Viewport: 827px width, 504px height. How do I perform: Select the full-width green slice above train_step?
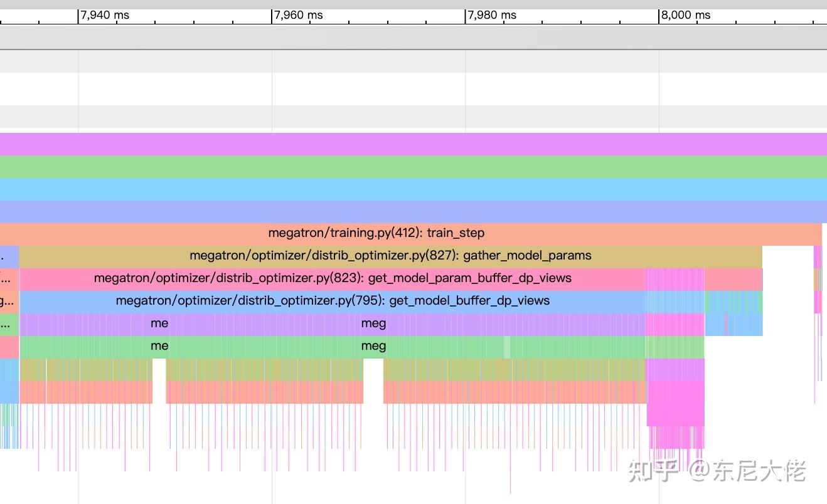pos(413,167)
